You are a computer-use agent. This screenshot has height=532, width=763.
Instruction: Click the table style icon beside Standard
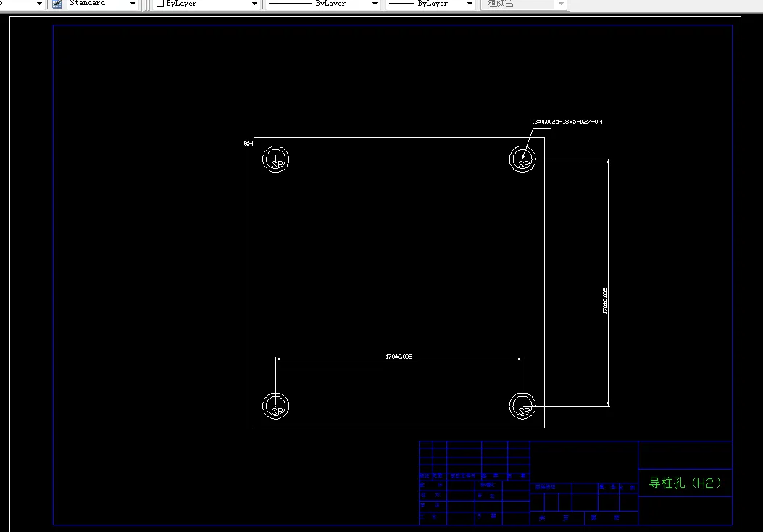tap(57, 4)
